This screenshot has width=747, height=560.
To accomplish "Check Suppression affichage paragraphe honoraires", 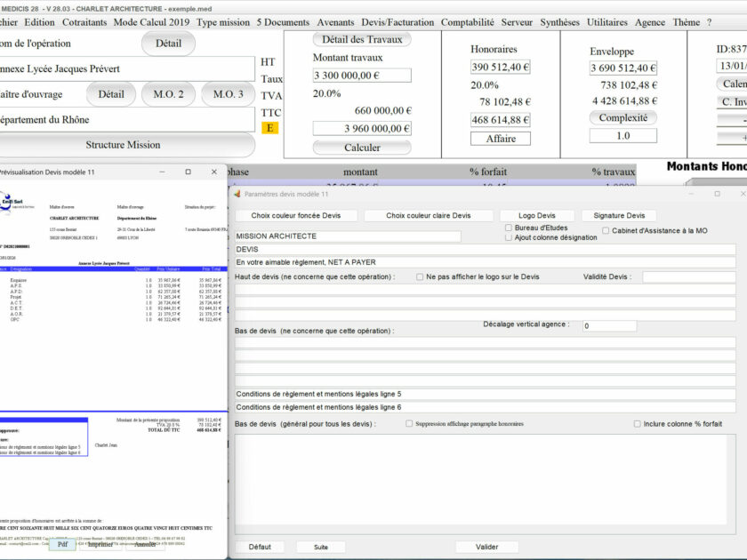I will (x=409, y=423).
